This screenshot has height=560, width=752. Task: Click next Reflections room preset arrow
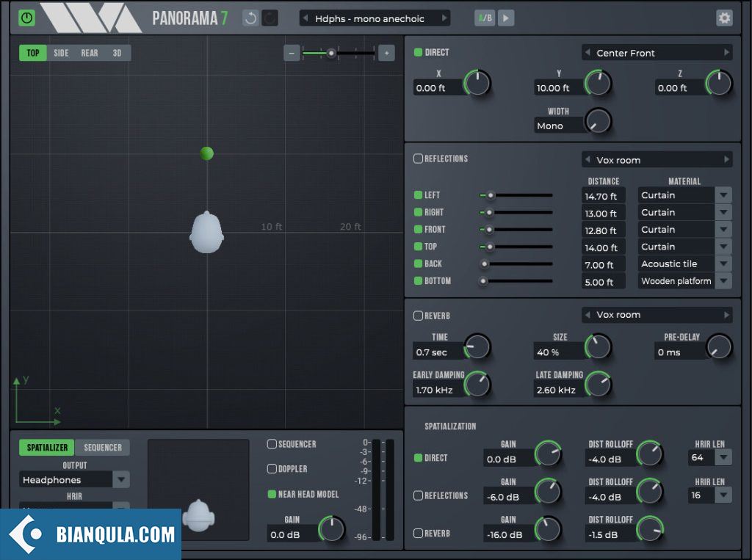(726, 159)
